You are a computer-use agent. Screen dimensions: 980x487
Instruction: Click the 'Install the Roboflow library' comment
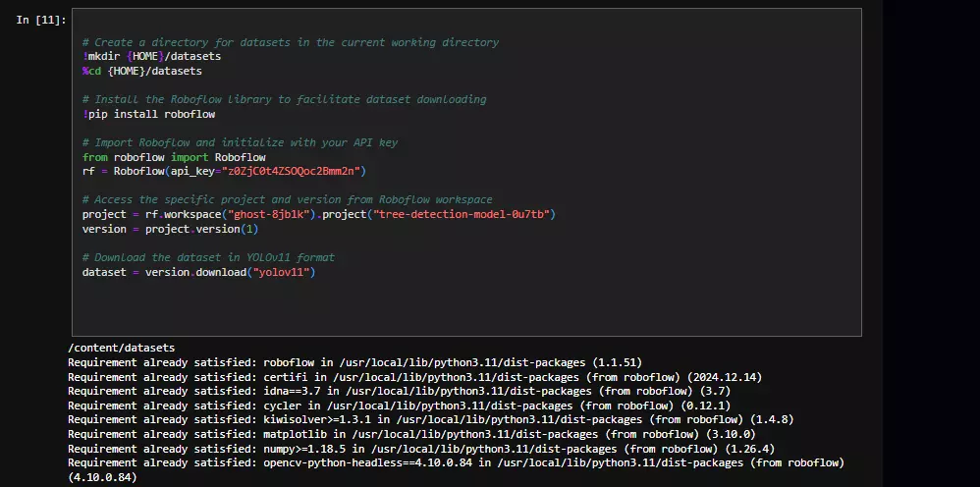[x=284, y=99]
